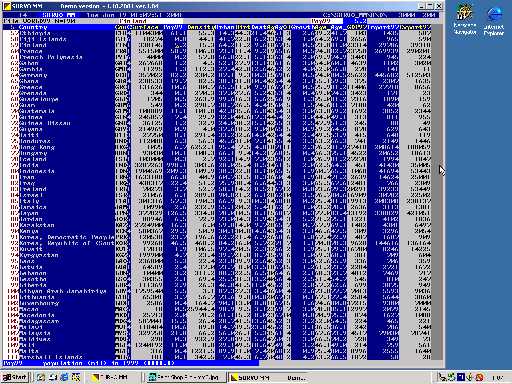Select the Surface column header

145,27
